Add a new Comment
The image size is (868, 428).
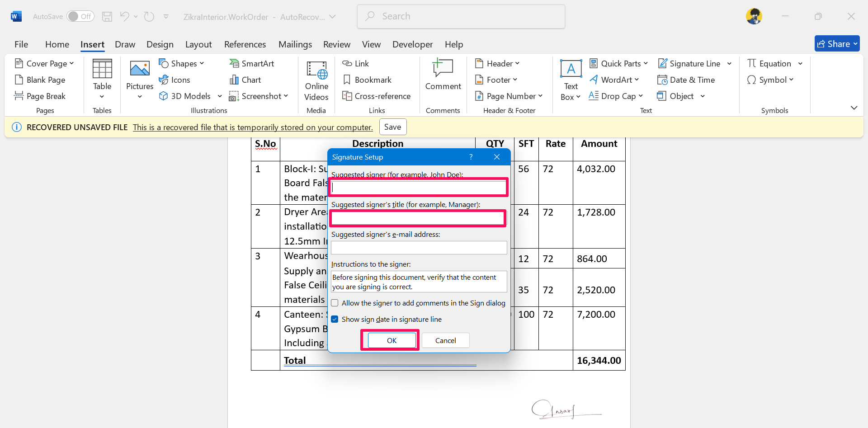click(443, 75)
